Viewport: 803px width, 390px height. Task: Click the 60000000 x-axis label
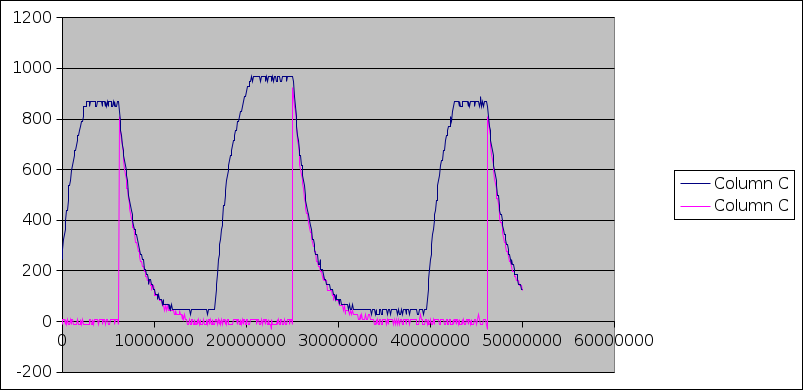point(614,340)
